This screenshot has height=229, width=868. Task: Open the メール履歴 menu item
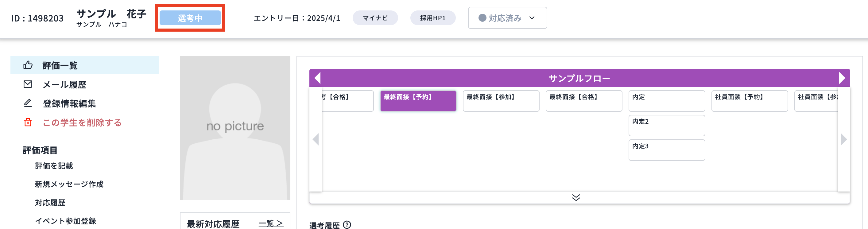point(64,84)
